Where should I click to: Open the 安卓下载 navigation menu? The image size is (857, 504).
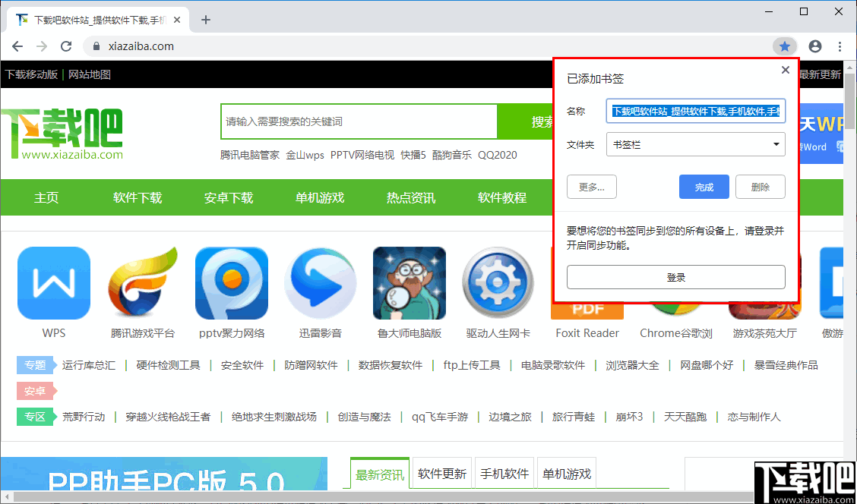tap(228, 197)
